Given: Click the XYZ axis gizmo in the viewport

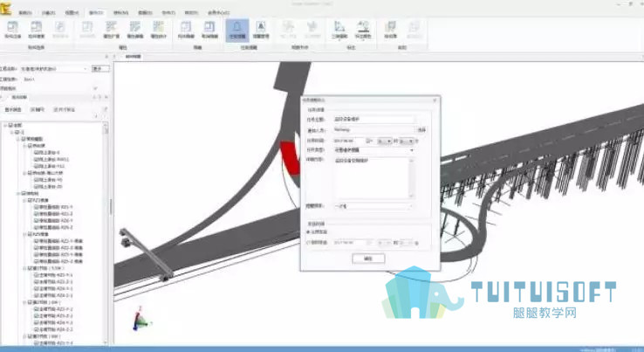Looking at the screenshot, I should point(140,319).
